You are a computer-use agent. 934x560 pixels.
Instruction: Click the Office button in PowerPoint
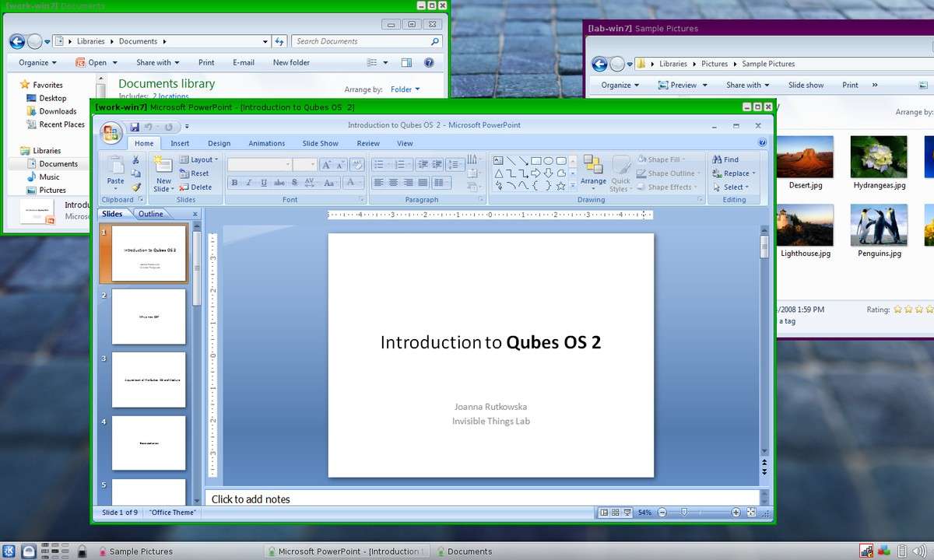(x=111, y=132)
